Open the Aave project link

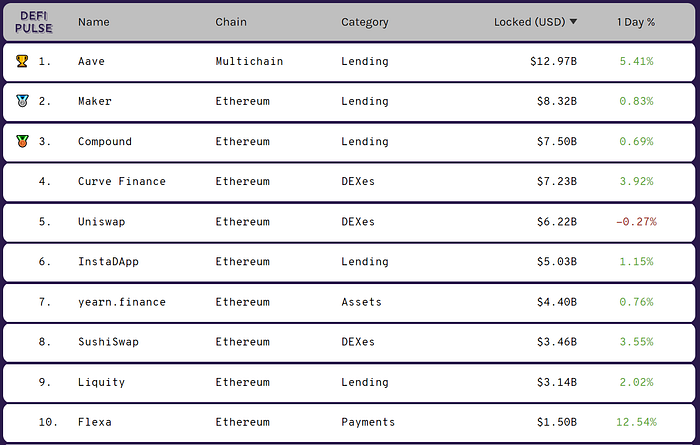[x=92, y=61]
